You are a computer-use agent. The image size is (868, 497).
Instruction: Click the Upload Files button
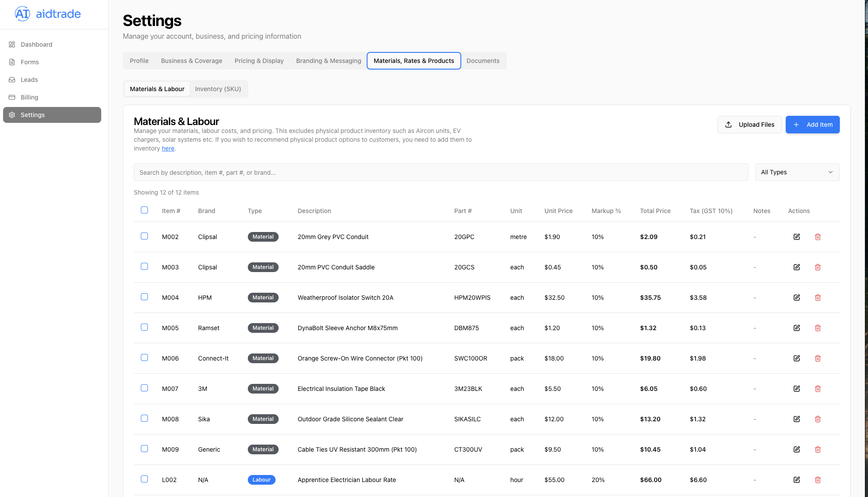point(750,125)
